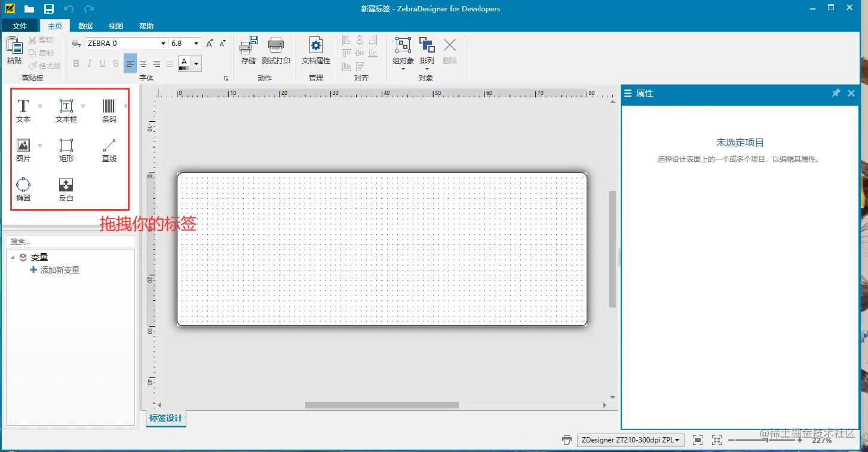868x452 pixels.
Task: Enable justify text alignment
Action: coord(170,64)
